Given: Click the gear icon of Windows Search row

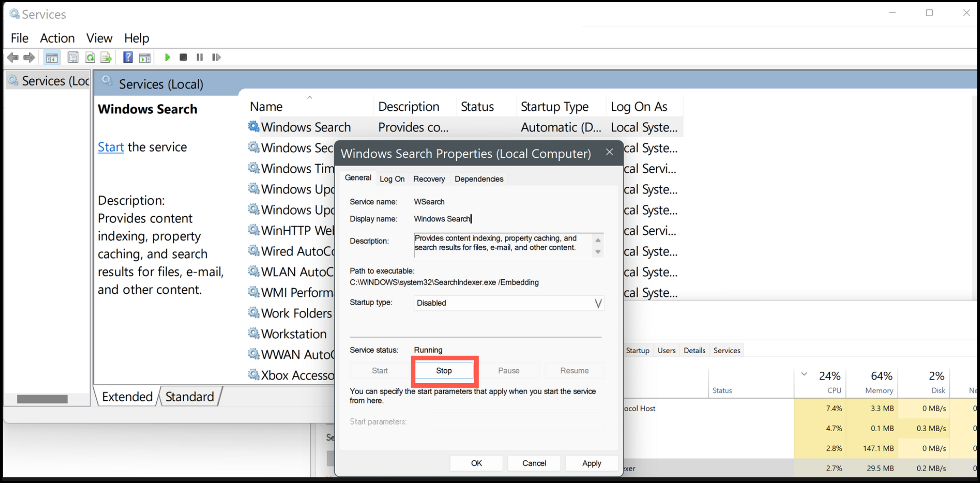Looking at the screenshot, I should [x=254, y=126].
